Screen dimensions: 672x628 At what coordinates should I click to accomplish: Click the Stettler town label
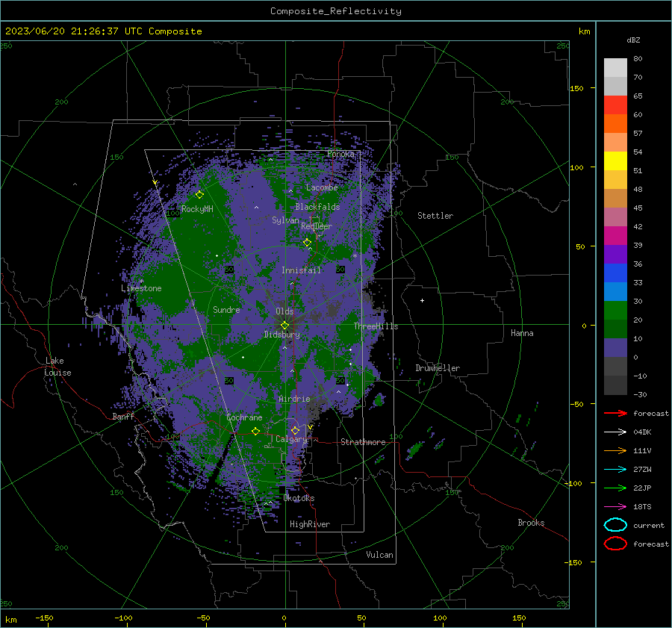[435, 216]
